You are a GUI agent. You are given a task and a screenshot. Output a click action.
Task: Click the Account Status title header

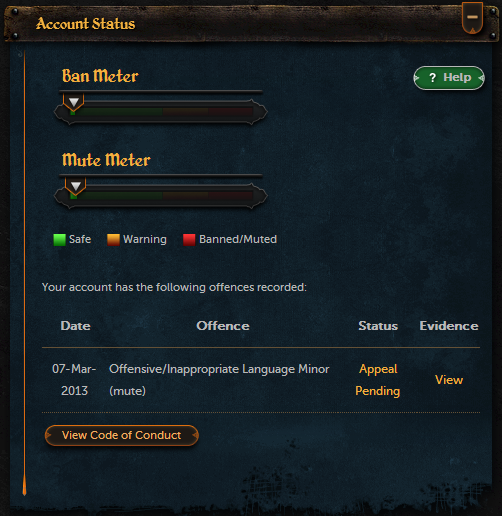coord(85,24)
